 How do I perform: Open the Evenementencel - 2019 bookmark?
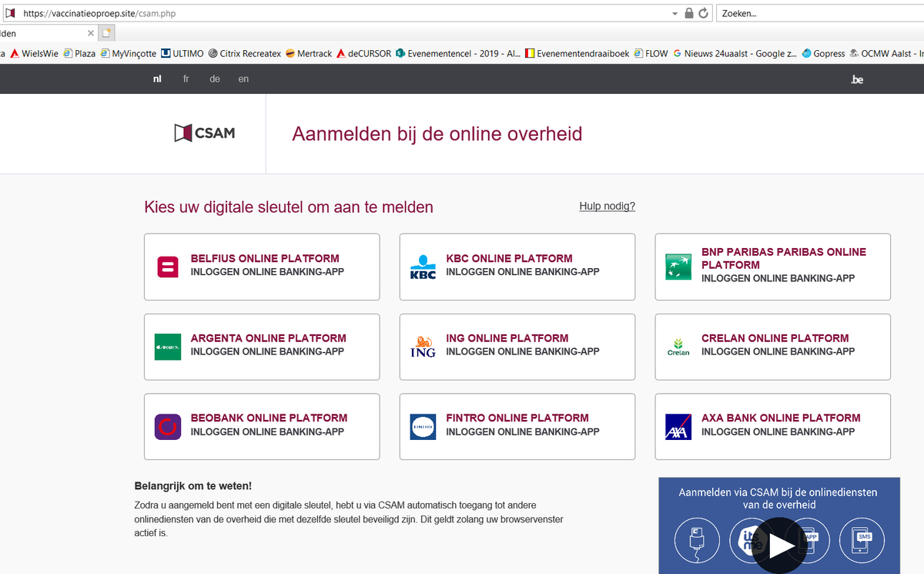click(458, 54)
